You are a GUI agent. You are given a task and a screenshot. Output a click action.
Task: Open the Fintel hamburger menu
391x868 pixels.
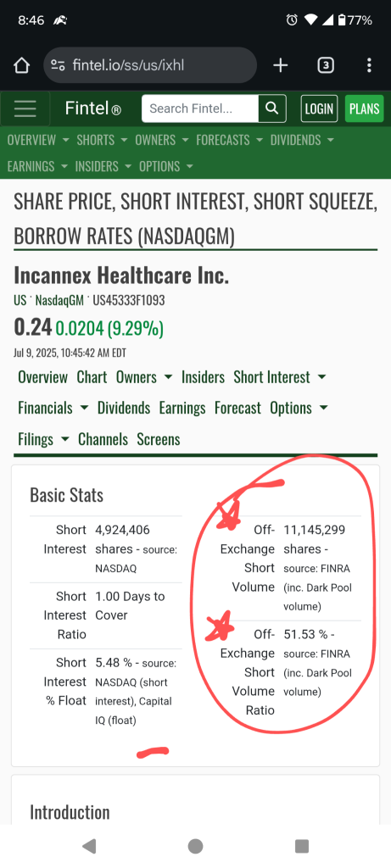point(25,108)
